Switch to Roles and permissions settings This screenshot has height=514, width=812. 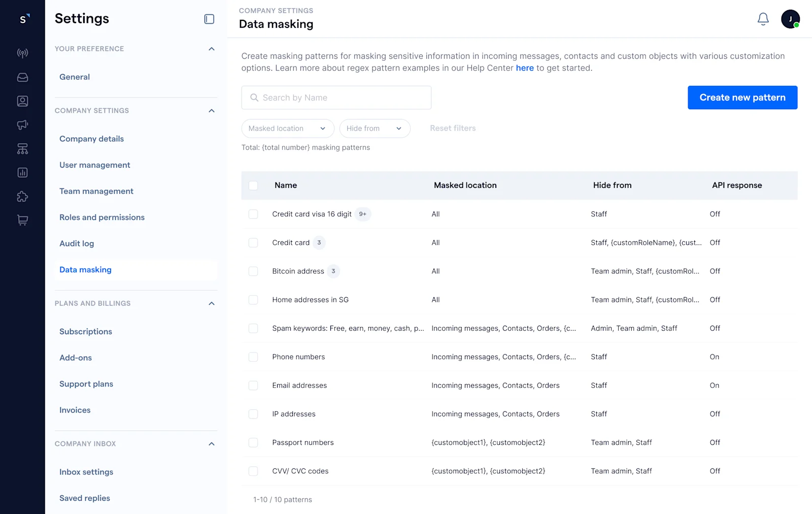101,217
